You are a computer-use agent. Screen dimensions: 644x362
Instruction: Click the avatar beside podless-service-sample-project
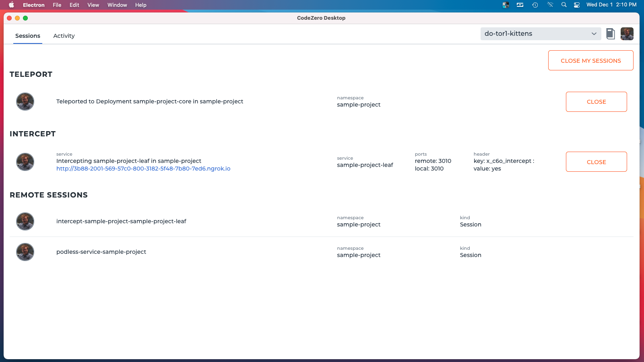point(25,252)
